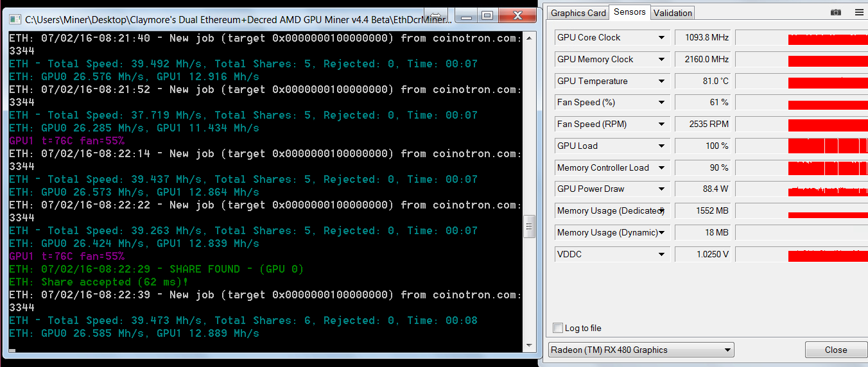Click the 81.0 °C temperature value
Image resolution: width=868 pixels, height=367 pixels.
click(x=703, y=81)
